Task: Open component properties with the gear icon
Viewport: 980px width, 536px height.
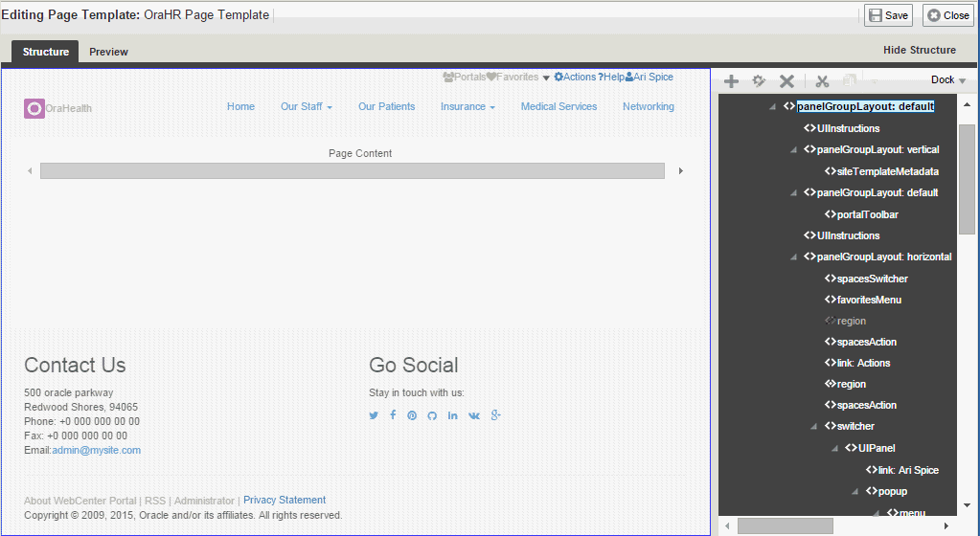Action: tap(759, 80)
